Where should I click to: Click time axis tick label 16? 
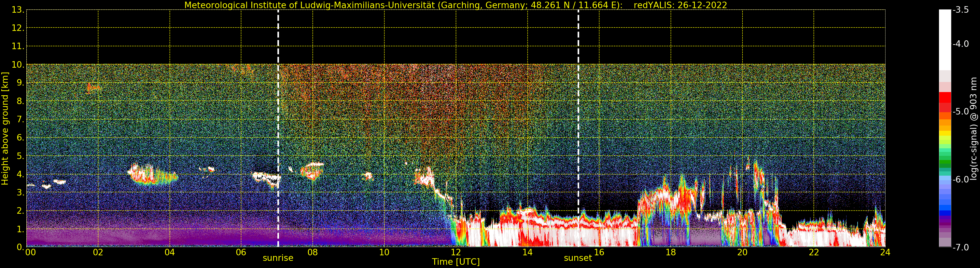(x=599, y=252)
